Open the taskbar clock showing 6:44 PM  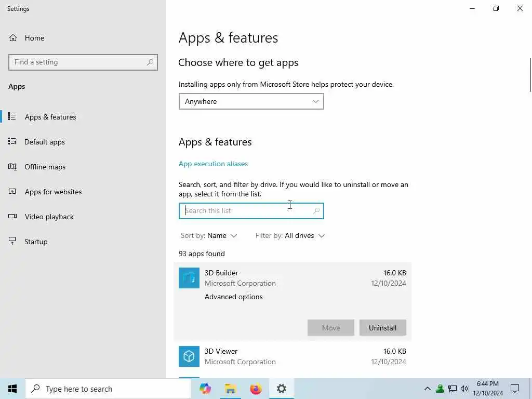487,389
